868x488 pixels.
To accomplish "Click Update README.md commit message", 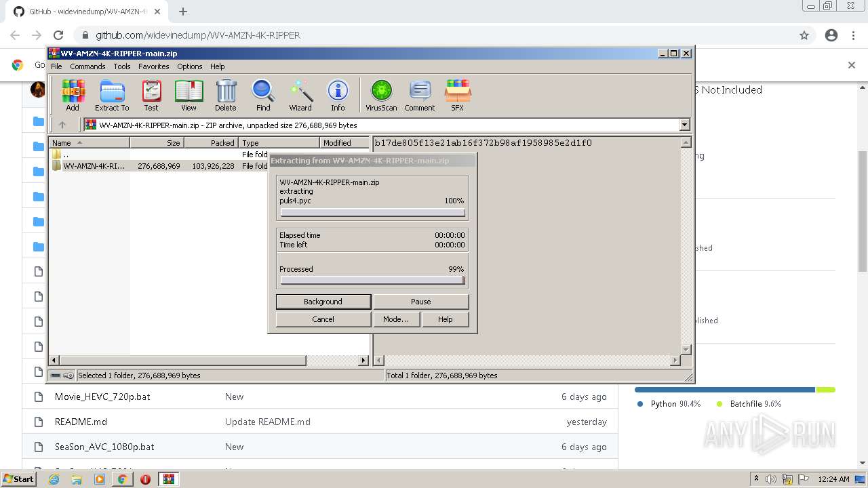I will tap(268, 422).
